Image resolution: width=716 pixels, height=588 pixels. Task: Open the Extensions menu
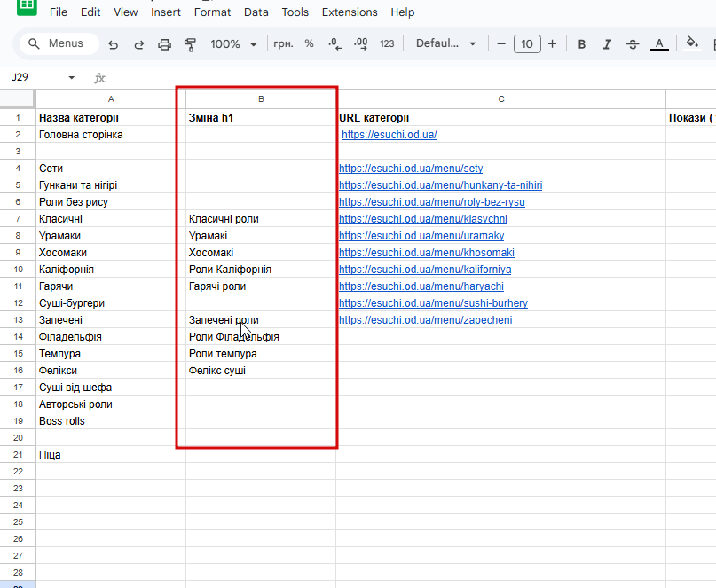(350, 12)
